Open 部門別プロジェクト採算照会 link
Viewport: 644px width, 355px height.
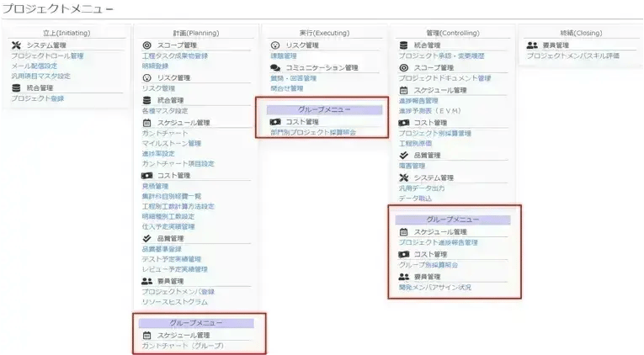(313, 132)
